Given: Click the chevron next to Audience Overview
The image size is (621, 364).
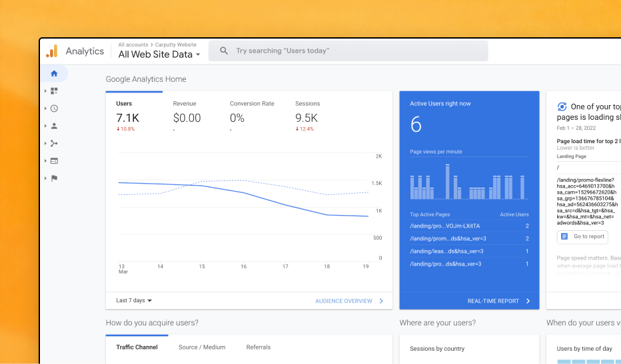Looking at the screenshot, I should [x=381, y=301].
